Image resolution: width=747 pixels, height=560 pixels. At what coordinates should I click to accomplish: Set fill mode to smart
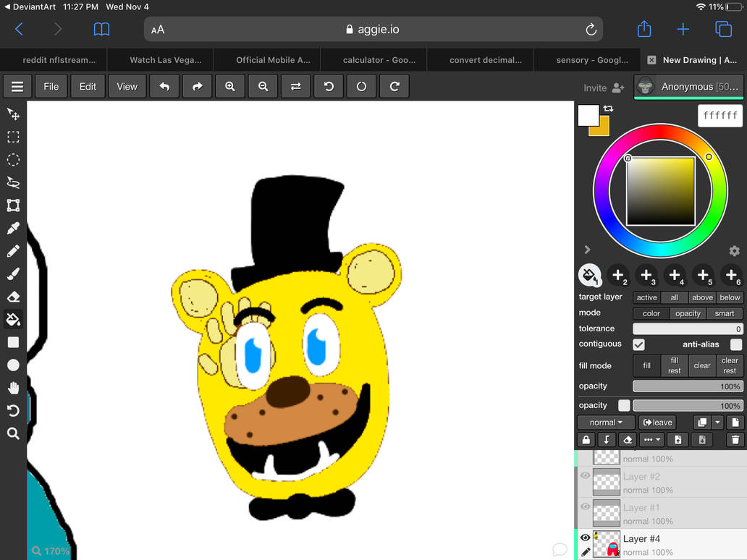coord(724,313)
